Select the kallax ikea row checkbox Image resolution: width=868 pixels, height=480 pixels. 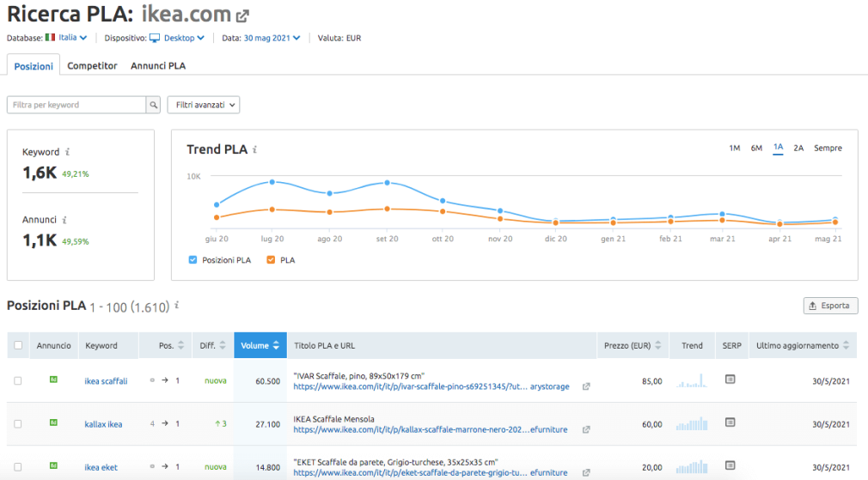click(x=18, y=424)
